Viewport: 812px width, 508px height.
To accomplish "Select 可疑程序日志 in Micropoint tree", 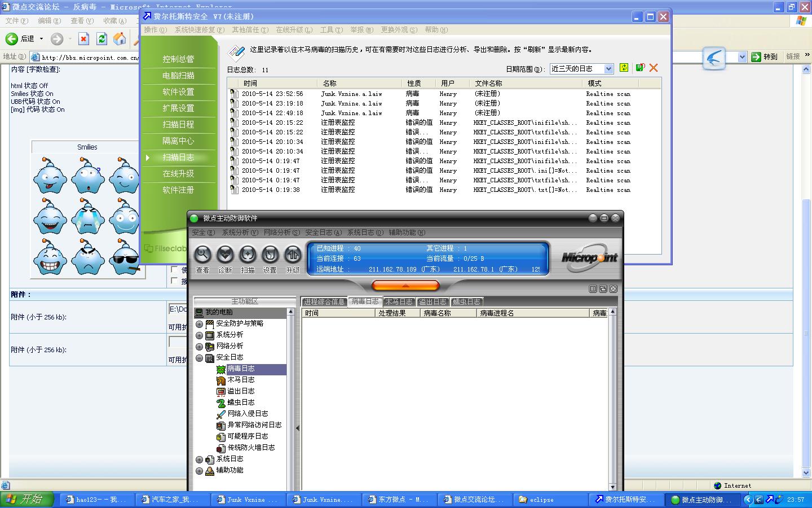I will pos(248,436).
